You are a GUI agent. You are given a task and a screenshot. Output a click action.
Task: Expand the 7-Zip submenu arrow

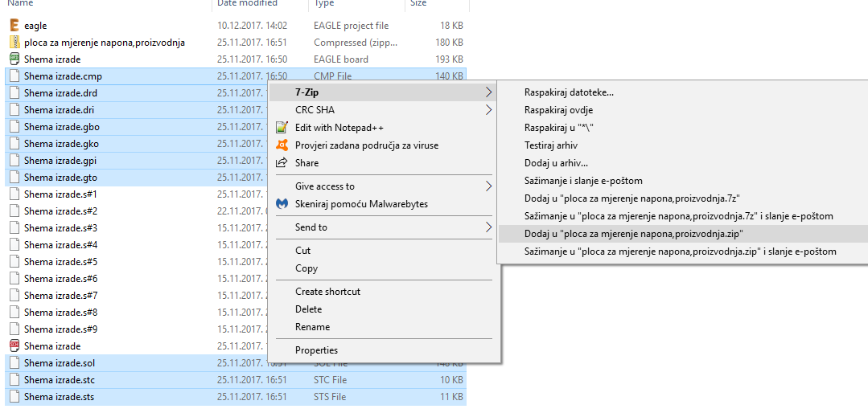[x=489, y=92]
